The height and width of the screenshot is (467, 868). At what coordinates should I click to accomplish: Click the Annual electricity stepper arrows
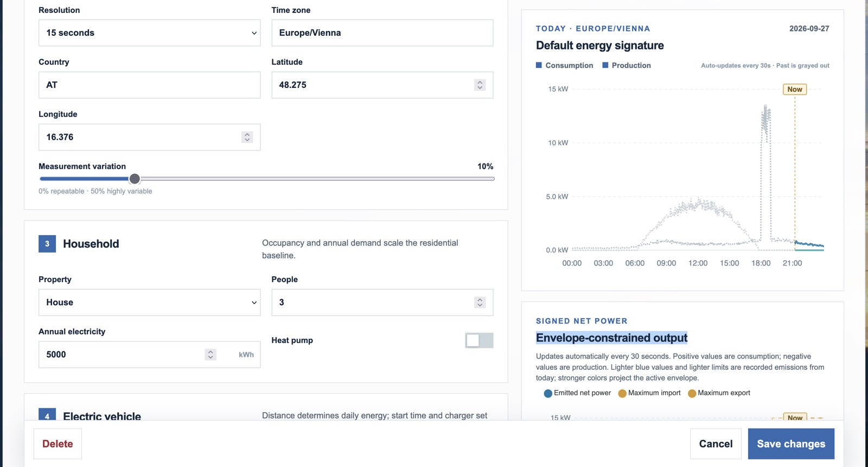click(210, 354)
